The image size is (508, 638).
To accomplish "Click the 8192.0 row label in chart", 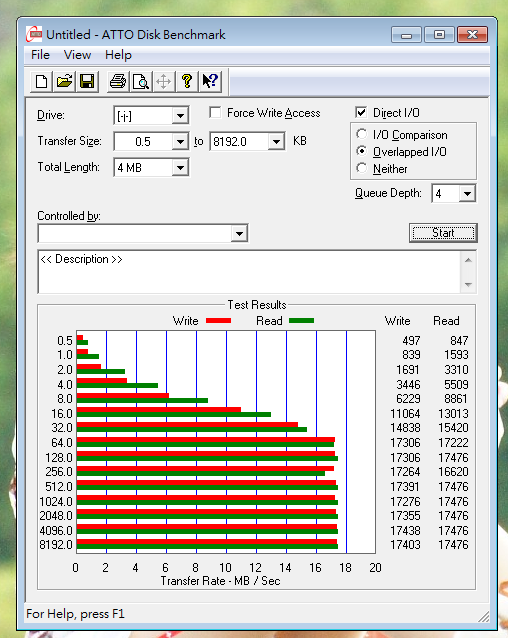I will click(56, 544).
